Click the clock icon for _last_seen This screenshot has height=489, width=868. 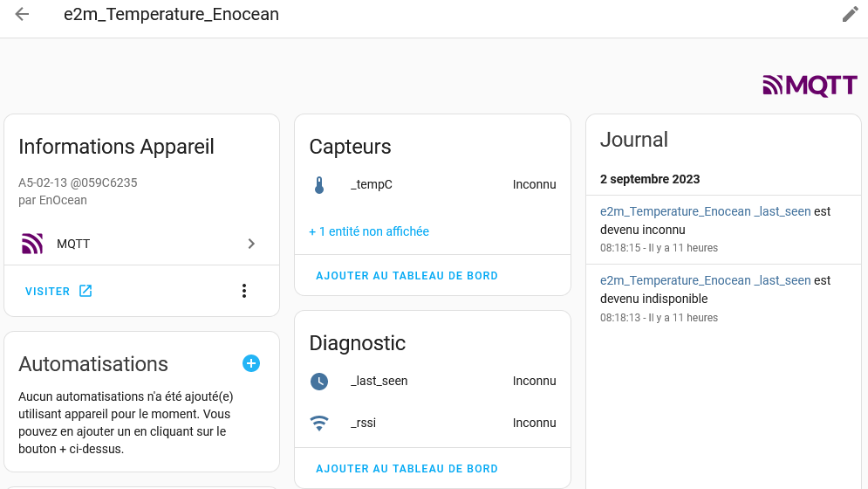[319, 382]
